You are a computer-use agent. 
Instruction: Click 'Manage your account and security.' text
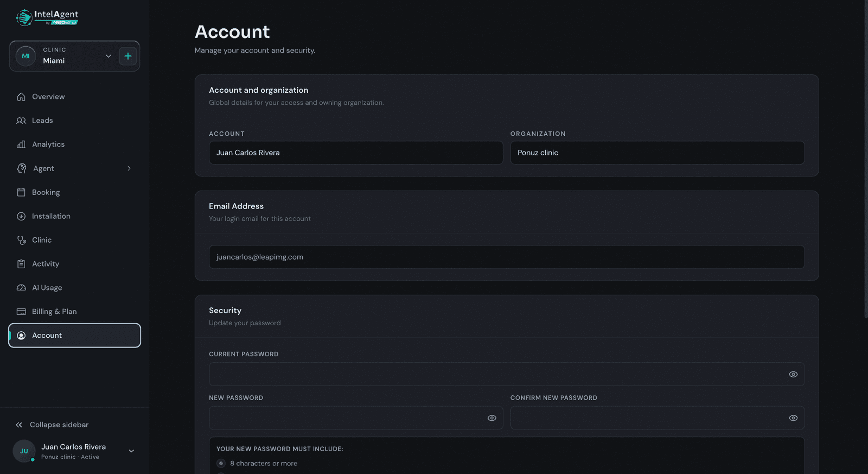pyautogui.click(x=255, y=50)
